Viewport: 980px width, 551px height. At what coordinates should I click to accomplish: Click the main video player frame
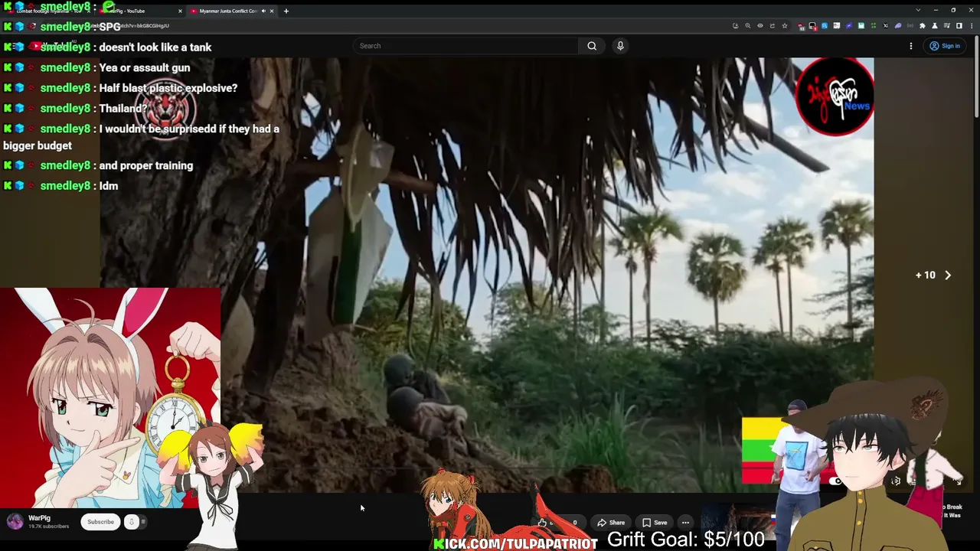click(487, 275)
